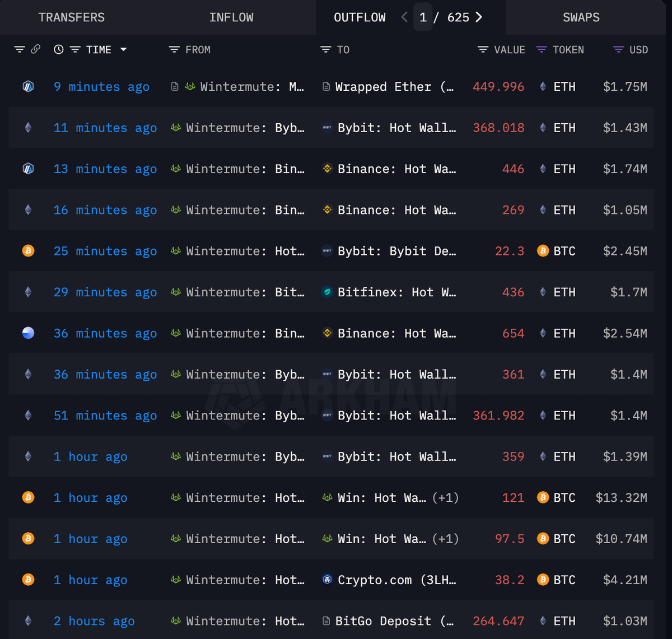Click USD amount $1.05M

click(625, 210)
